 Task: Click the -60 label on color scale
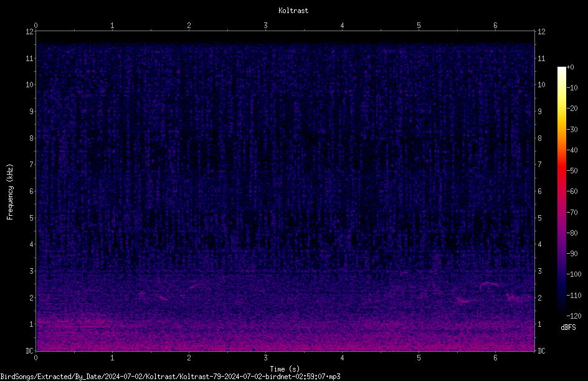point(572,191)
